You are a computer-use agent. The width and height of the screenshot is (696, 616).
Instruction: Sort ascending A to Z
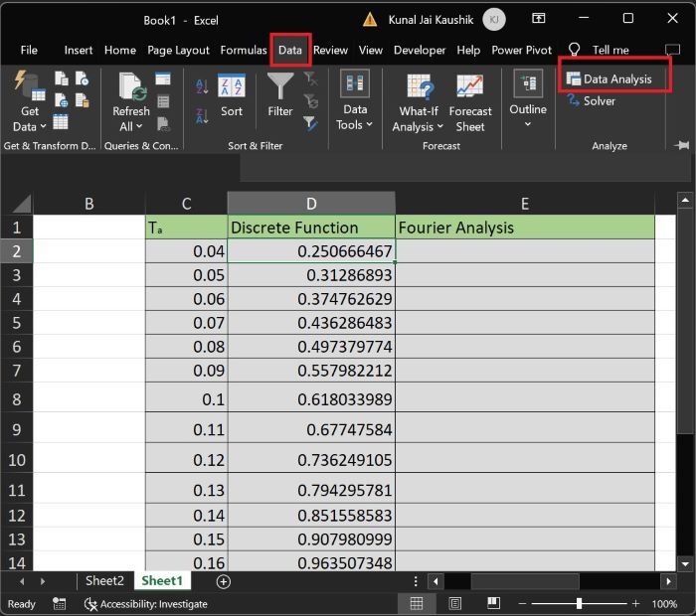coord(202,87)
